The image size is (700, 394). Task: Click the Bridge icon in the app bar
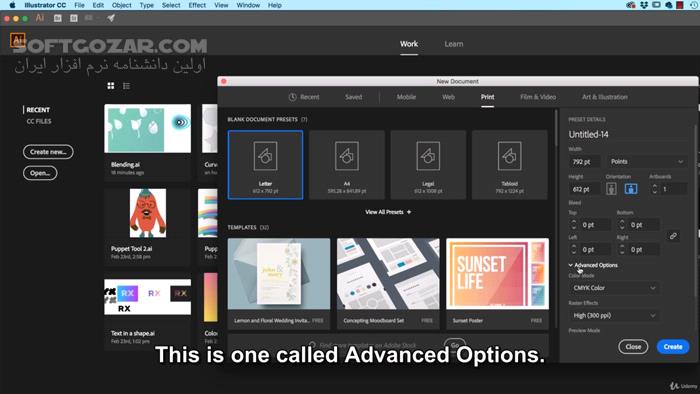pyautogui.click(x=58, y=18)
